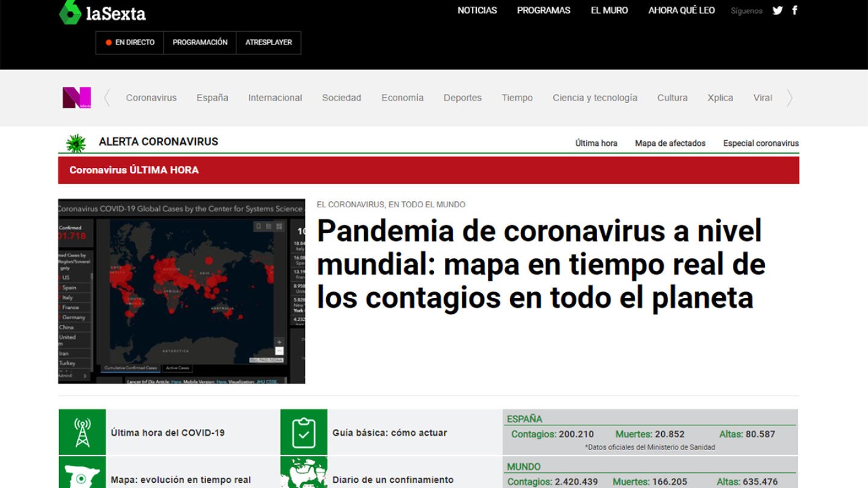Click the antenna icon for COVID-19 latest news
The width and height of the screenshot is (868, 488).
coord(83,433)
